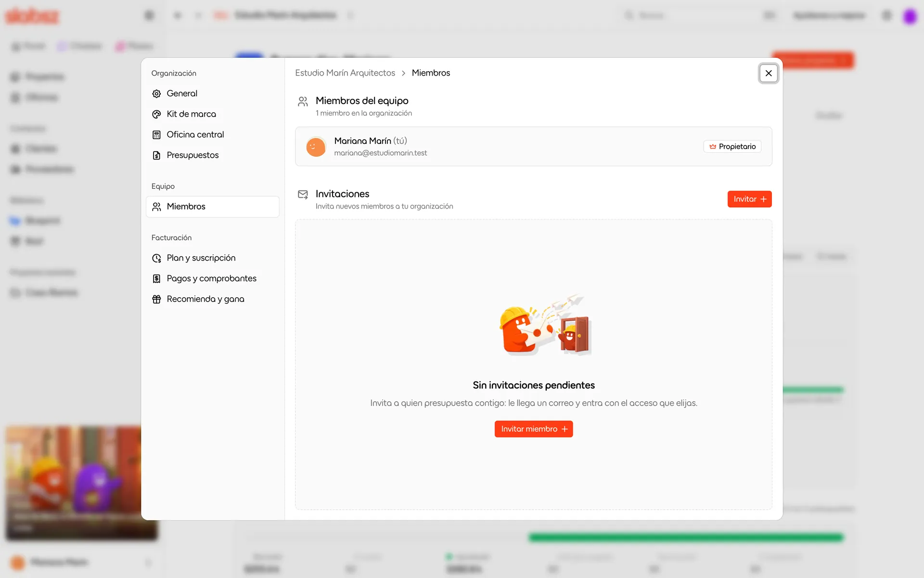
Task: Click the Invitaciones envelope icon
Action: point(303,194)
